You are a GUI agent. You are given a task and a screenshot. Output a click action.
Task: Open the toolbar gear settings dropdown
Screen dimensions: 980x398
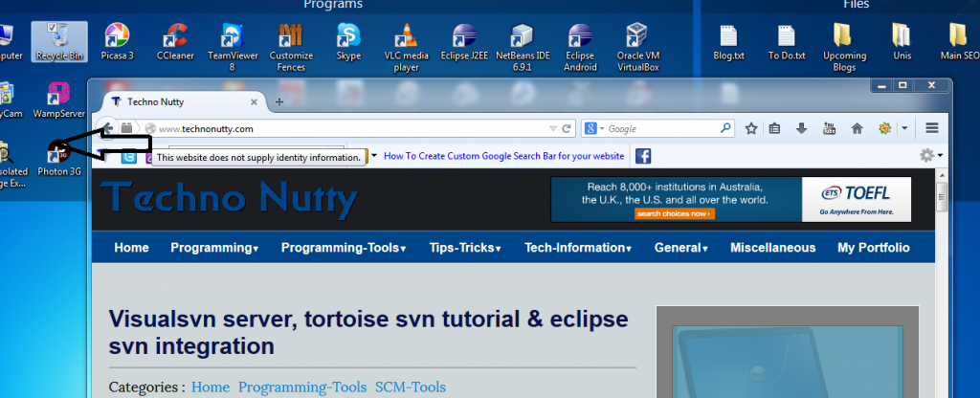click(x=930, y=156)
